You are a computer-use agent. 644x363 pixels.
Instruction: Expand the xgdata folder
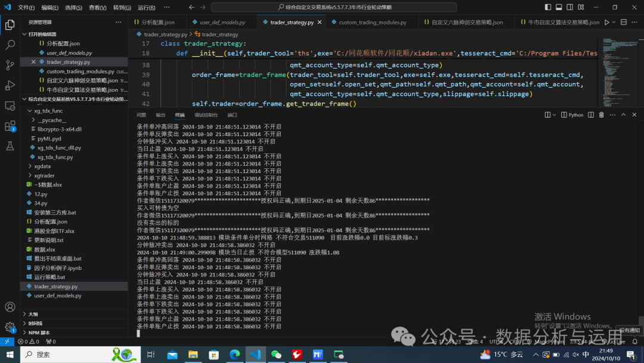point(75,166)
